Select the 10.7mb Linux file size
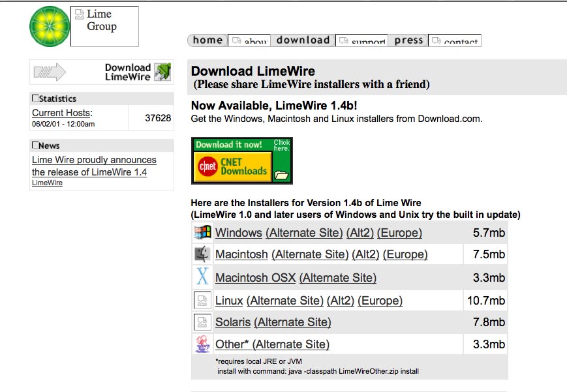 (486, 301)
